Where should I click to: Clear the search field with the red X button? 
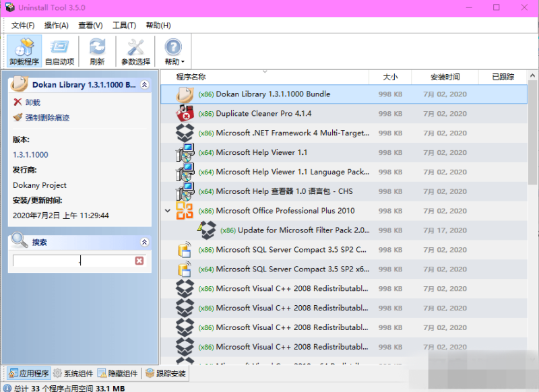click(x=138, y=259)
